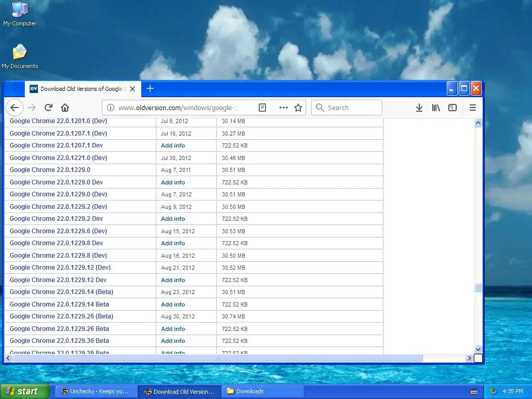Select the date Jul 16, 2012

click(x=176, y=134)
